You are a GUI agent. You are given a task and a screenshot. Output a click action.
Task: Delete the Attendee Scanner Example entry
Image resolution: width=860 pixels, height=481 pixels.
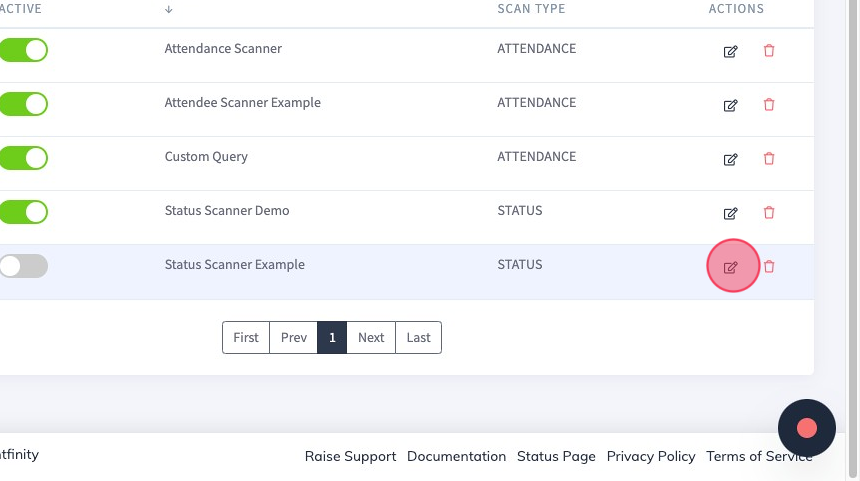pyautogui.click(x=769, y=104)
